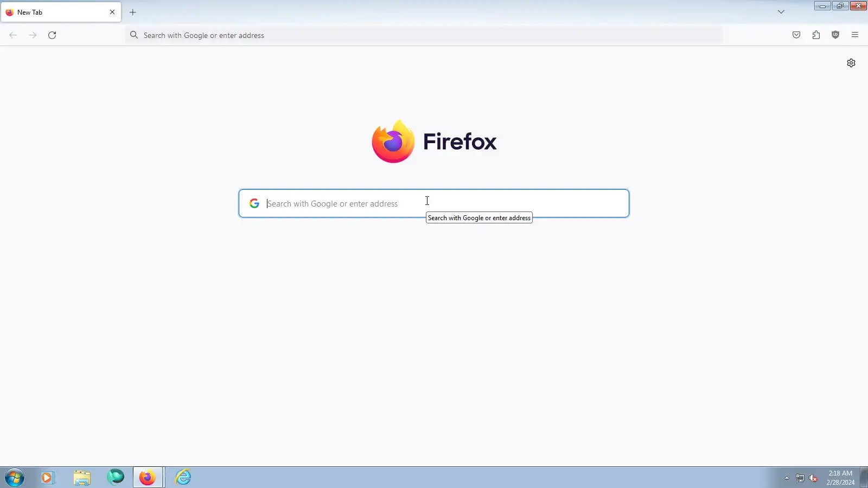
Task: Open network status tray icon
Action: pos(800,478)
